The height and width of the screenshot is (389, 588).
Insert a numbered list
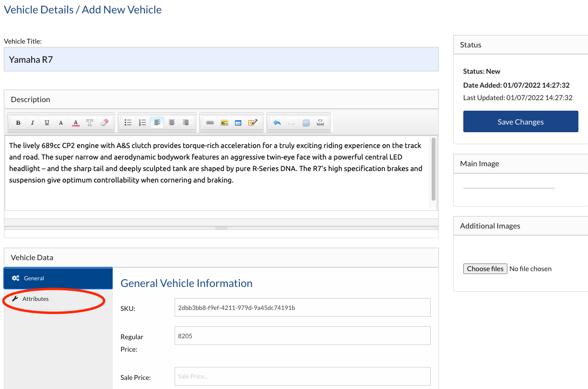[x=142, y=123]
